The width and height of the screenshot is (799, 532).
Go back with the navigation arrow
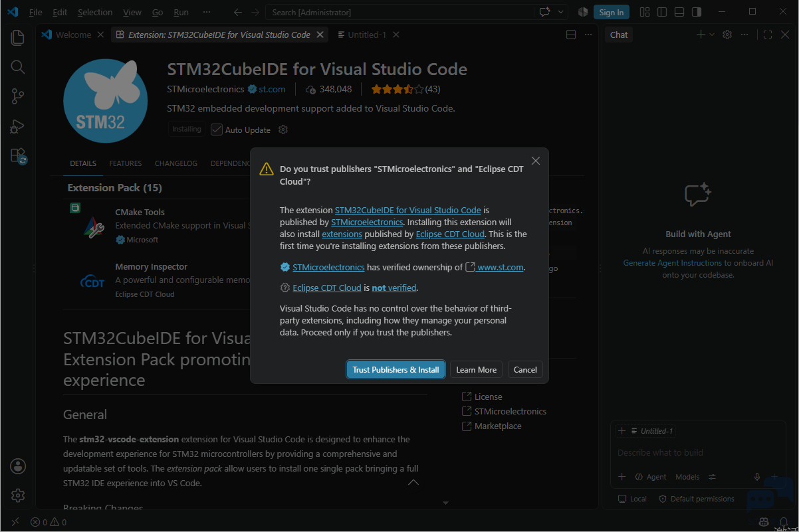click(238, 12)
